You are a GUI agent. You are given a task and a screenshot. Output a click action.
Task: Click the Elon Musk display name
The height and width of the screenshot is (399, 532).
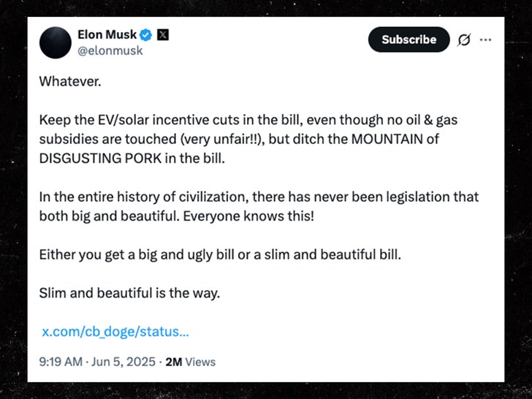(x=107, y=34)
